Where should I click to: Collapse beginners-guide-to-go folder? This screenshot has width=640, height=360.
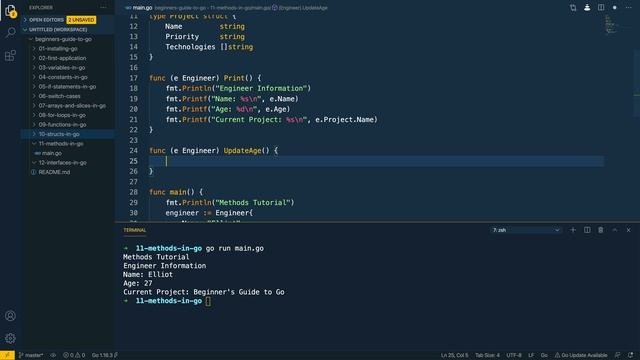coord(68,39)
